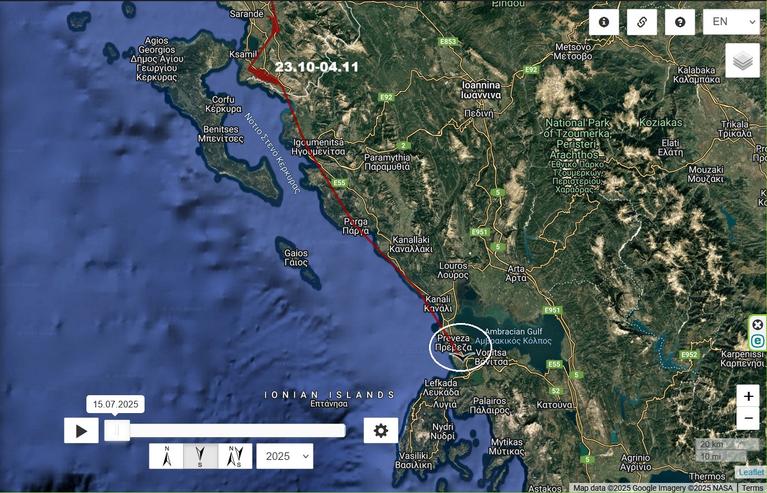
Task: Click the Igoumenitsa map label
Action: (318, 147)
